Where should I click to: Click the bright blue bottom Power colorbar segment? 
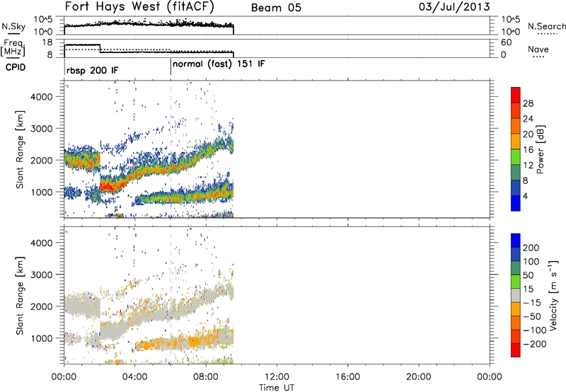pyautogui.click(x=516, y=203)
